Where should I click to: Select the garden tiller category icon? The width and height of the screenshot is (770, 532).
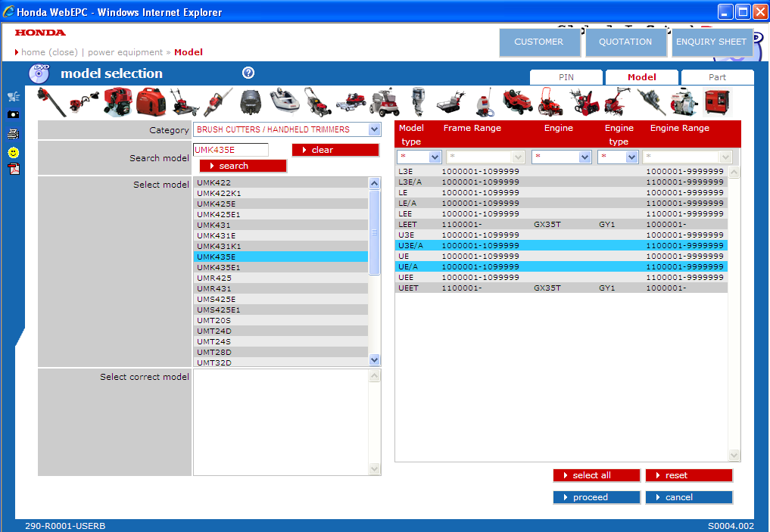(617, 102)
